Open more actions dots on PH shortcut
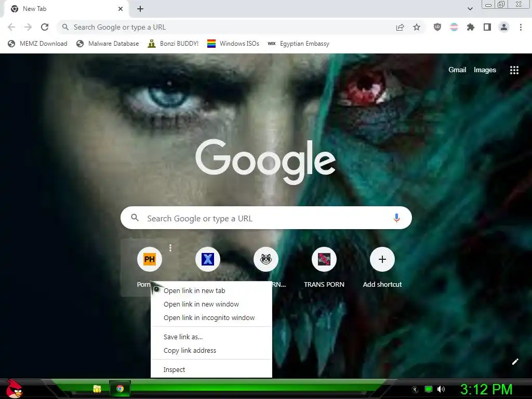Viewport: 532px width, 399px height. 170,248
